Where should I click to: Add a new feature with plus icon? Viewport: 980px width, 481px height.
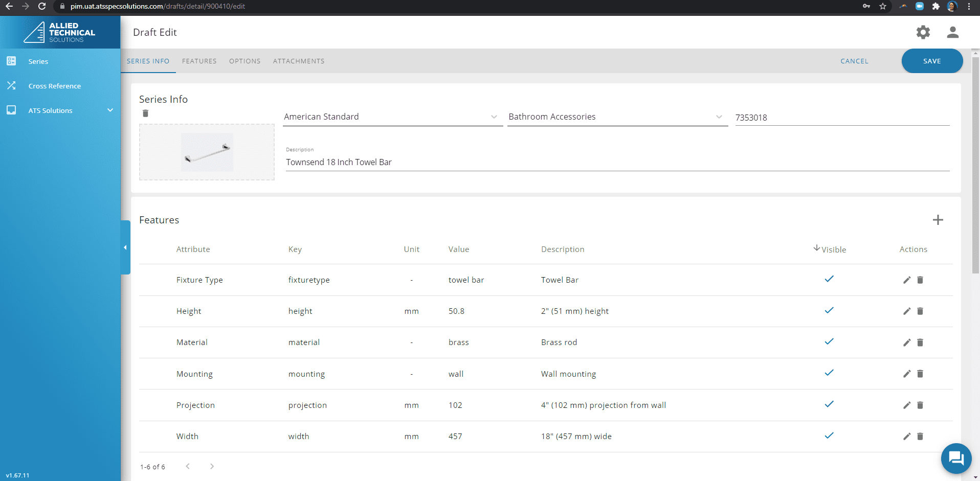tap(938, 220)
